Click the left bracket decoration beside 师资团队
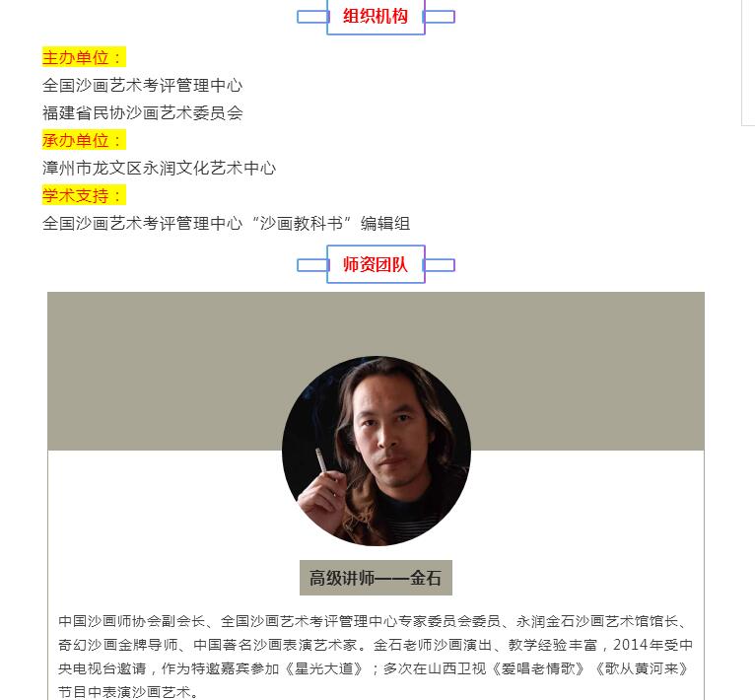 click(x=312, y=265)
